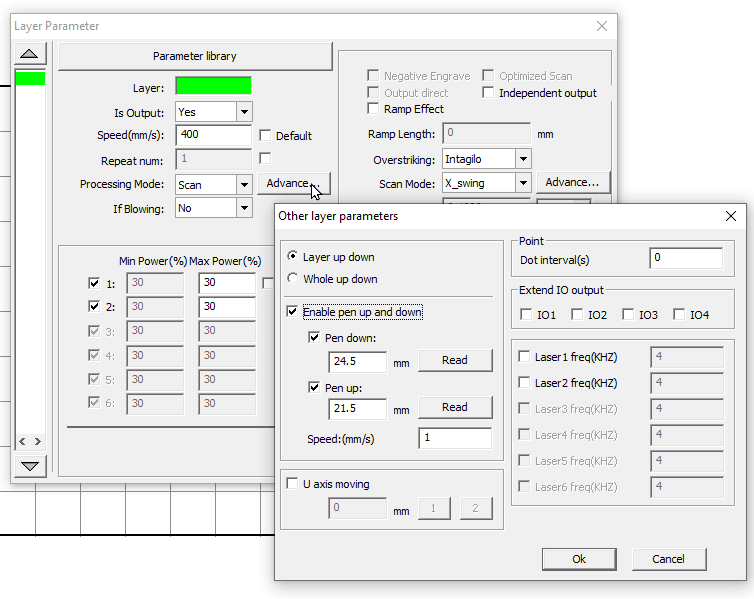The width and height of the screenshot is (754, 599).
Task: Toggle the Pen down checkbox
Action: [314, 337]
